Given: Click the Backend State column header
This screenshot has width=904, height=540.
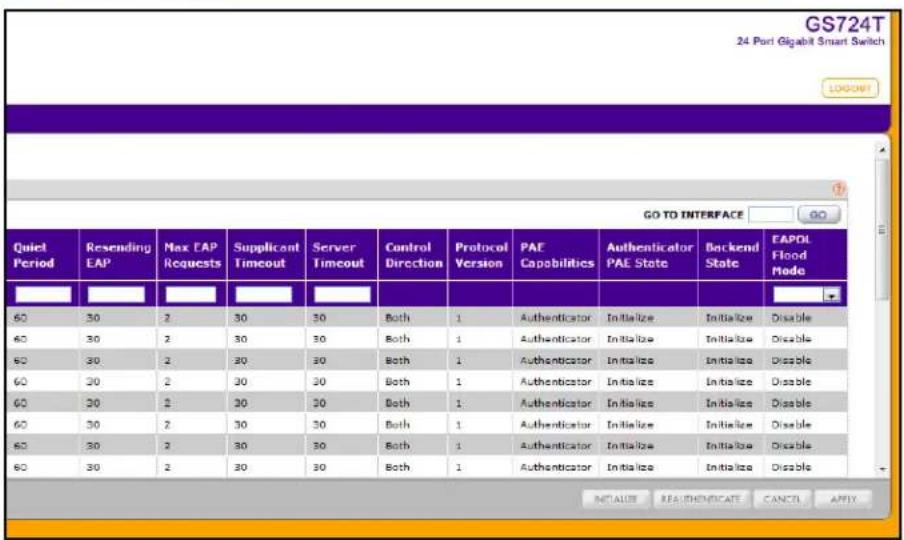Looking at the screenshot, I should point(732,255).
